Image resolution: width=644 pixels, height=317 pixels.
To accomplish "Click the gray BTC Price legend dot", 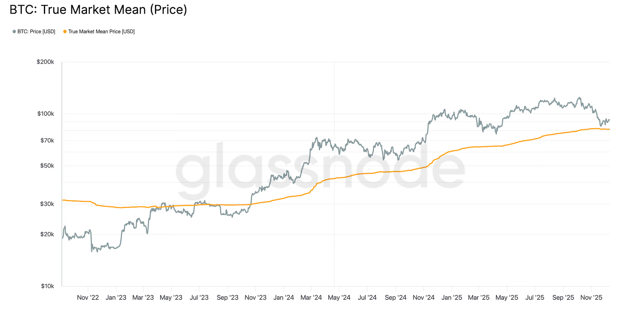I will point(14,32).
